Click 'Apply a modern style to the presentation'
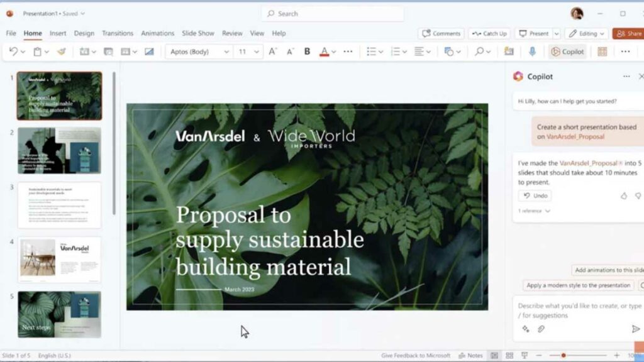 point(578,285)
